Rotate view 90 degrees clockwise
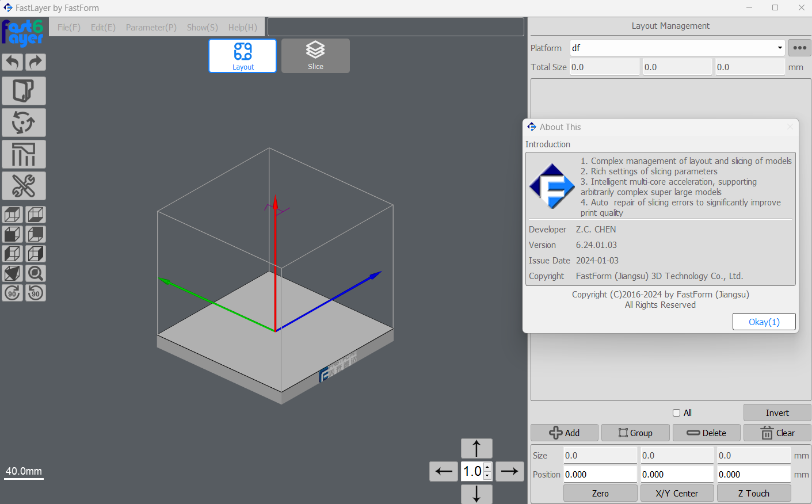 click(x=12, y=293)
